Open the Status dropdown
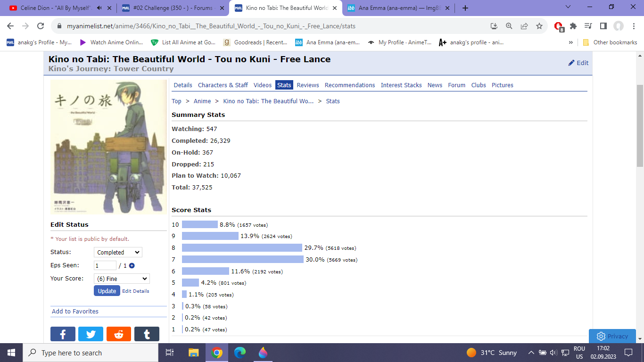 pos(118,253)
